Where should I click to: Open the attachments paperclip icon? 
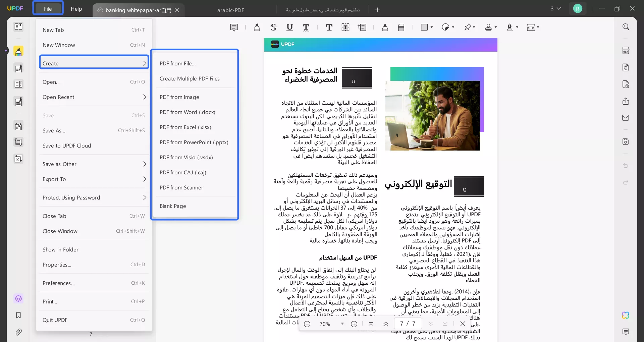click(18, 332)
